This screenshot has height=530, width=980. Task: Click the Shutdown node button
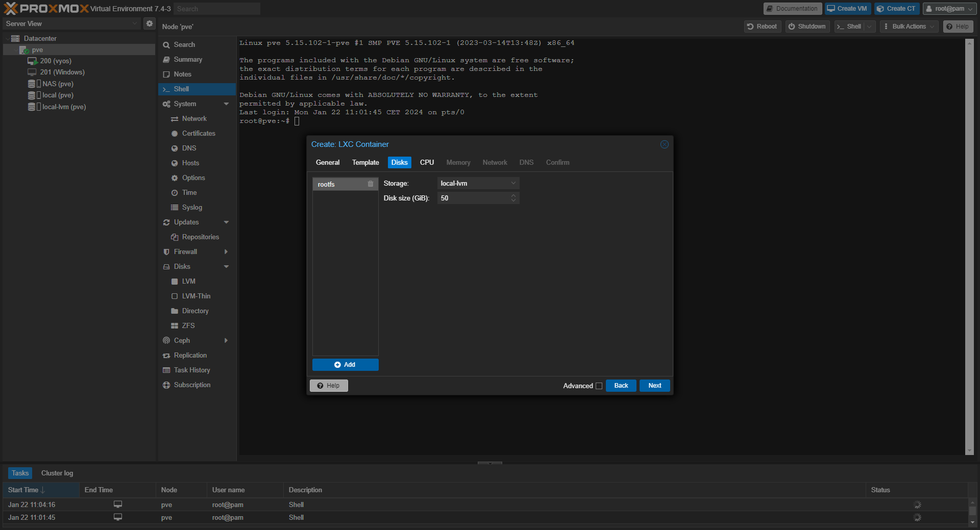click(x=807, y=27)
